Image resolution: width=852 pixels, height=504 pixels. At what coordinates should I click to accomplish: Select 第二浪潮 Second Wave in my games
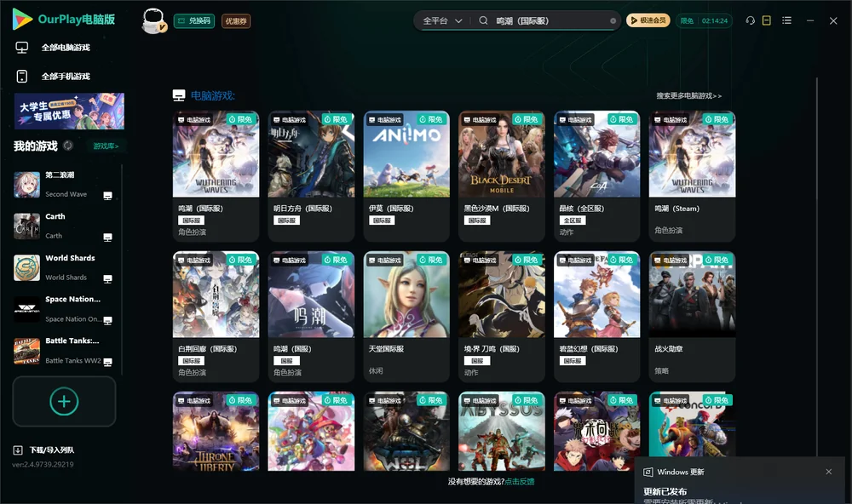pyautogui.click(x=64, y=185)
